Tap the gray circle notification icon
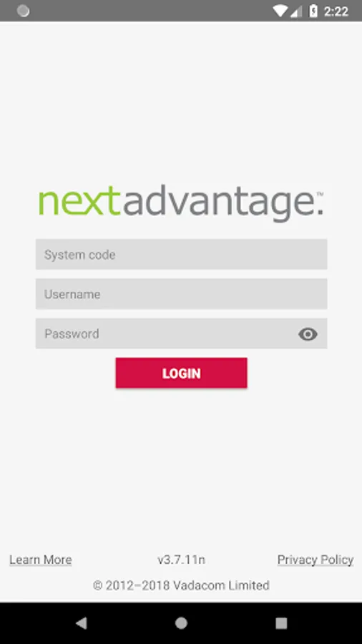Viewport: 362px width, 644px height. (x=23, y=11)
